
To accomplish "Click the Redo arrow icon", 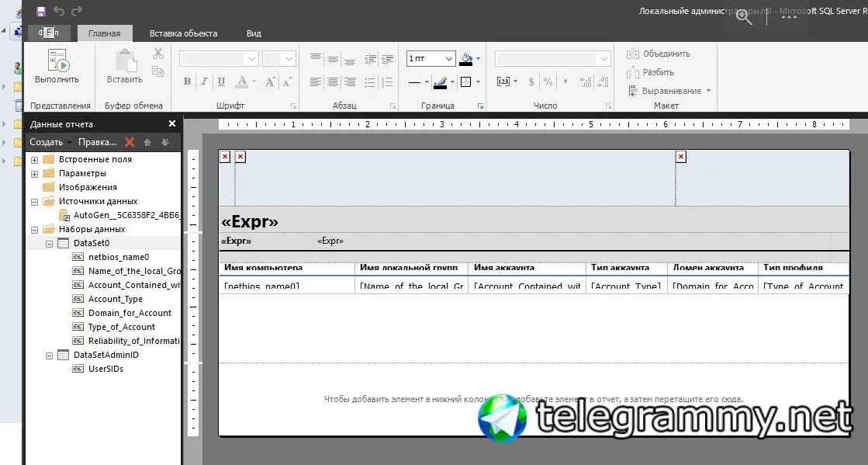I will click(77, 11).
